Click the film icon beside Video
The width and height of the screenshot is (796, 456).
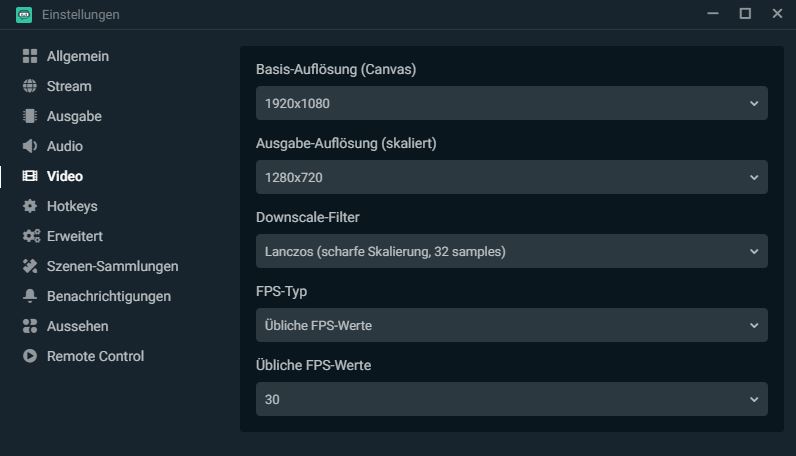[30, 177]
